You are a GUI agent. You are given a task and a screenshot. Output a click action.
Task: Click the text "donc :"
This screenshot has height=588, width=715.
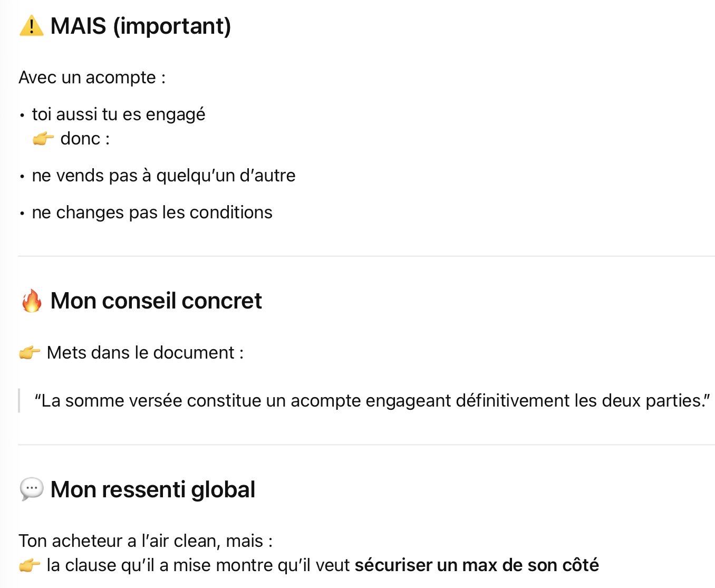coord(85,139)
